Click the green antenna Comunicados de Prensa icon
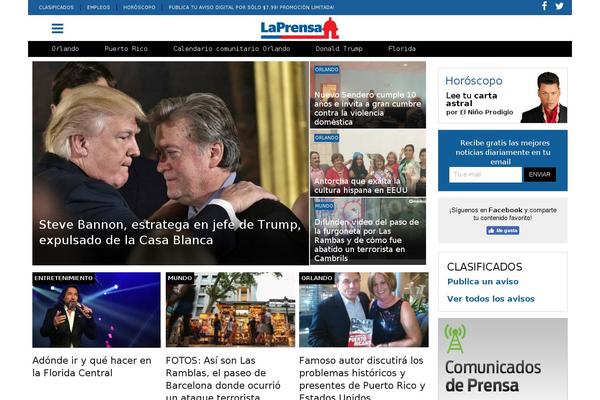The height and width of the screenshot is (400, 600). 455,338
